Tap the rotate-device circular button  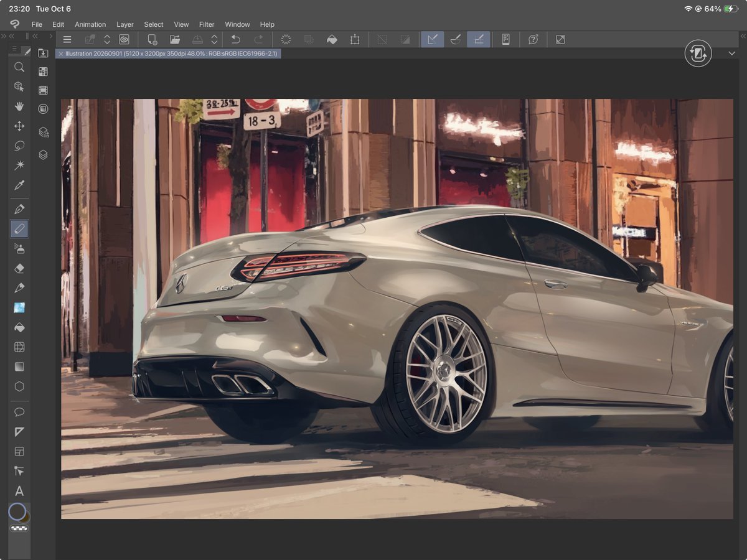pyautogui.click(x=698, y=54)
